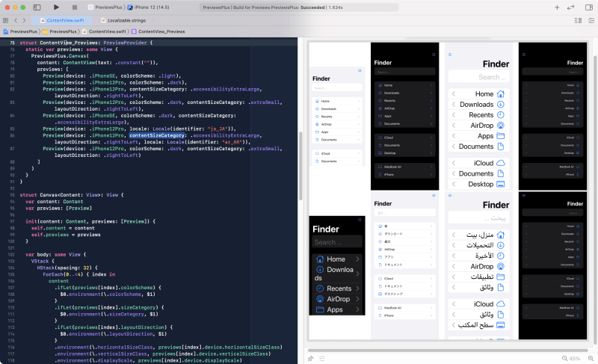
Task: Pin the preview with the pushpin icon
Action: (310, 358)
